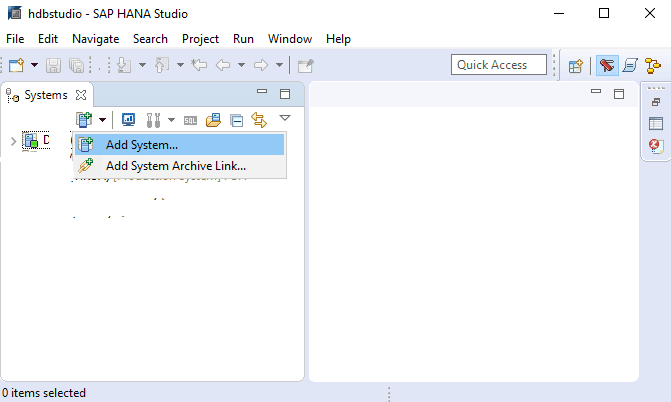Open the Error Log view icon in trim
The image size is (671, 402).
tap(656, 146)
